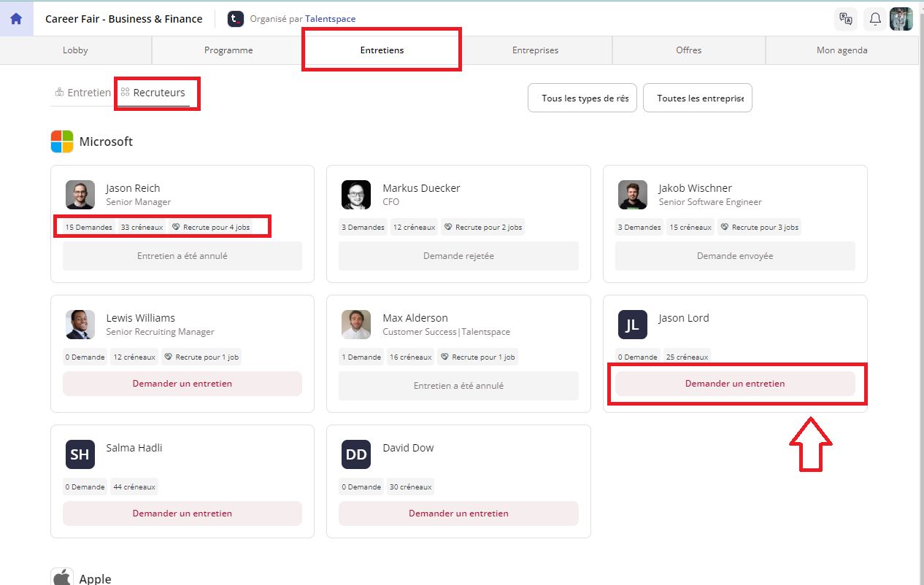Click the 'Career Fair - Business & Finance' title

click(x=124, y=19)
